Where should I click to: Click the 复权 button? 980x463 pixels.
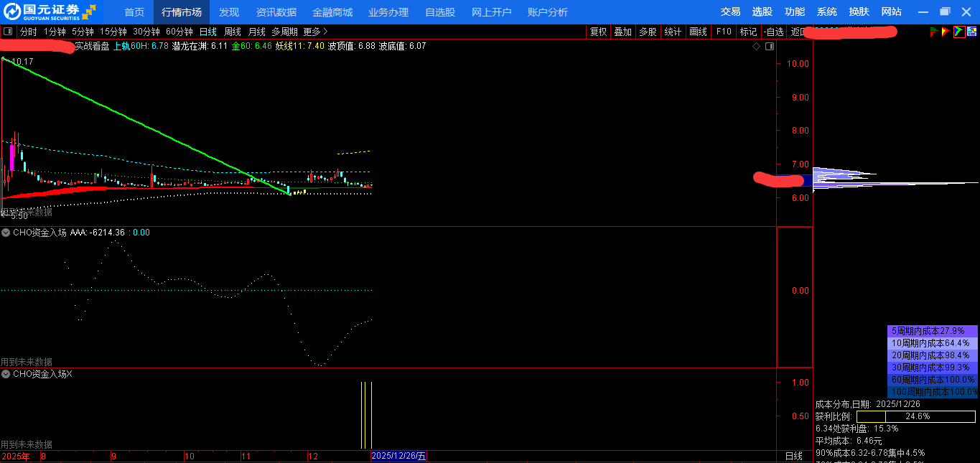pos(599,32)
